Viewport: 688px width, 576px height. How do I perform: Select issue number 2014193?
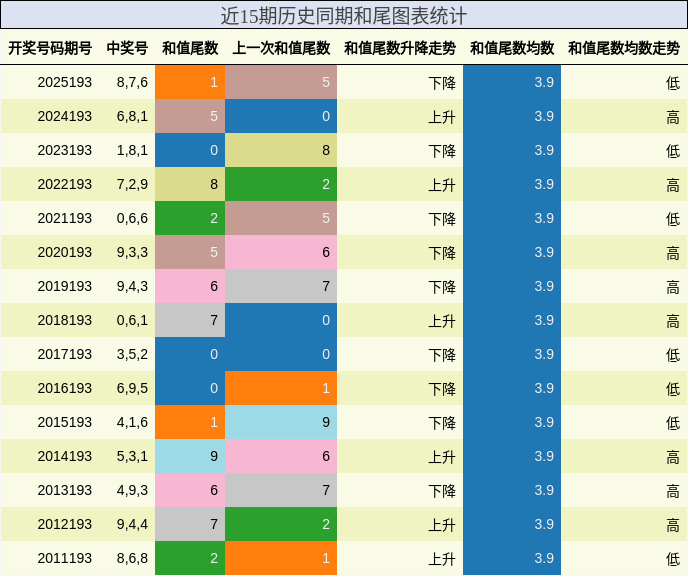click(64, 456)
